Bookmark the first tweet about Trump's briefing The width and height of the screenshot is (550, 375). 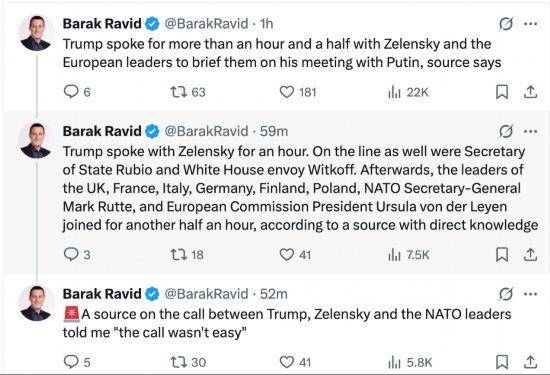[x=502, y=92]
